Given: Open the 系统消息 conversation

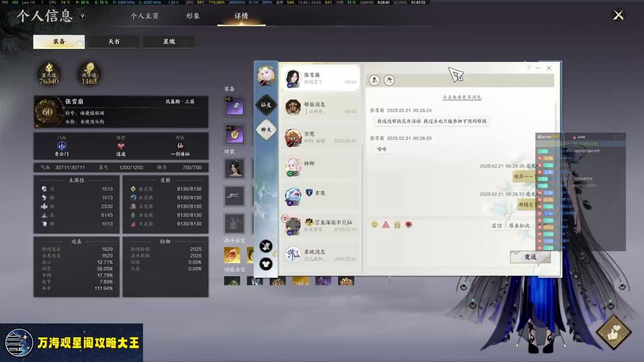Looking at the screenshot, I should pos(320,254).
